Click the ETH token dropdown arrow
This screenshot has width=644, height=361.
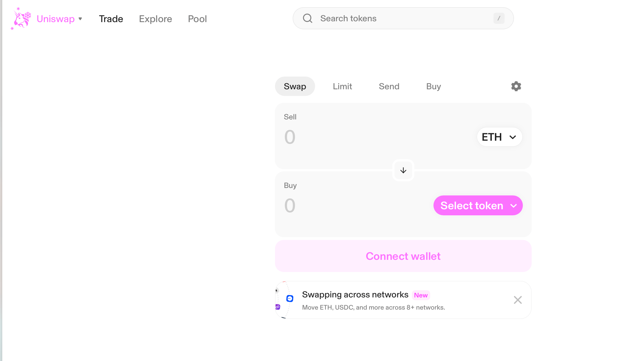pyautogui.click(x=513, y=137)
